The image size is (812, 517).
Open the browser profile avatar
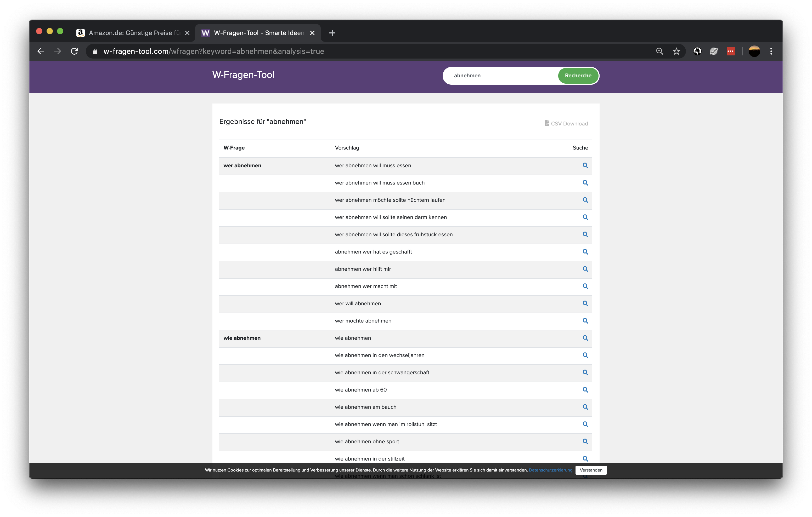[x=754, y=51]
